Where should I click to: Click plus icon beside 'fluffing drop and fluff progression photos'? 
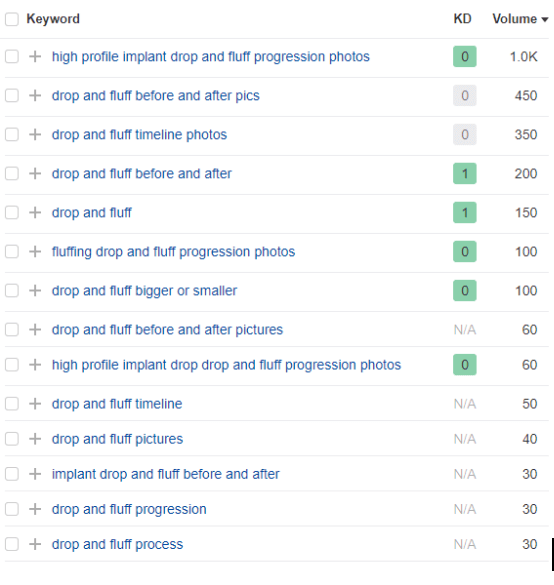(35, 251)
